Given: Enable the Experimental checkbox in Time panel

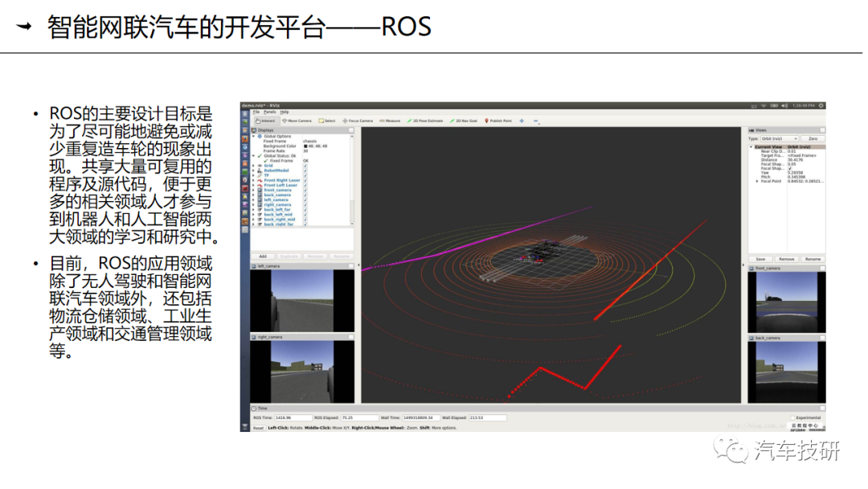Looking at the screenshot, I should coord(792,417).
